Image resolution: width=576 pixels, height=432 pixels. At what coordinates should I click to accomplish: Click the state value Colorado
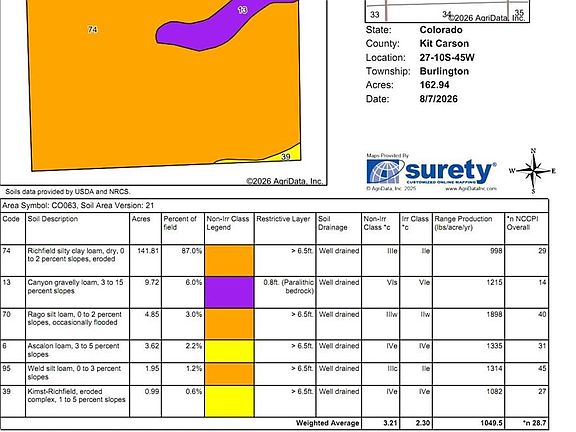(441, 30)
